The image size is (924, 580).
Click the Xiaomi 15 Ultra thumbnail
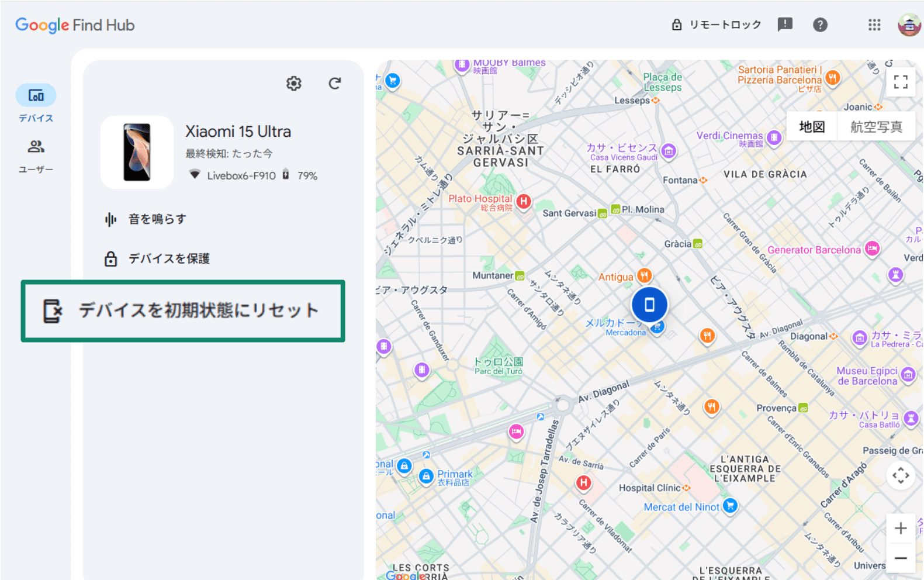click(x=137, y=152)
